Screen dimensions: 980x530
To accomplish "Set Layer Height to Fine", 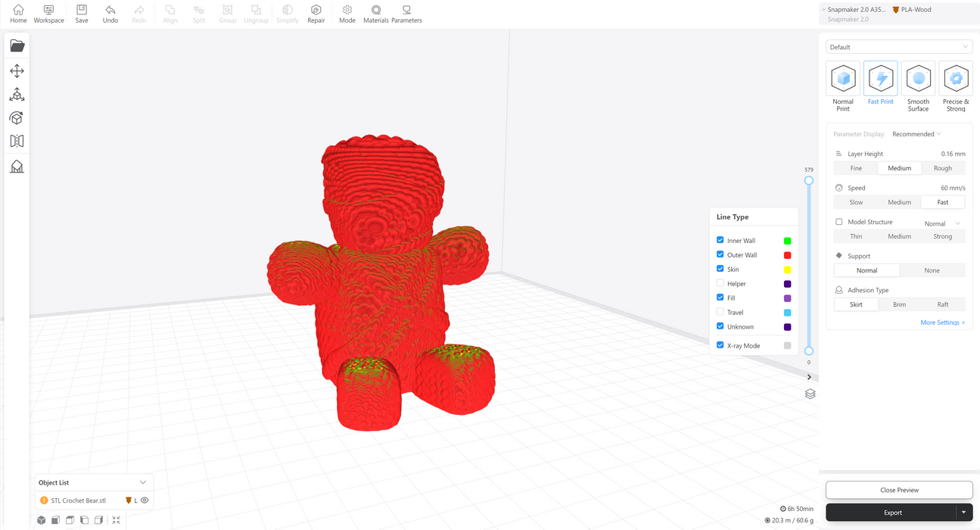I will pos(856,168).
